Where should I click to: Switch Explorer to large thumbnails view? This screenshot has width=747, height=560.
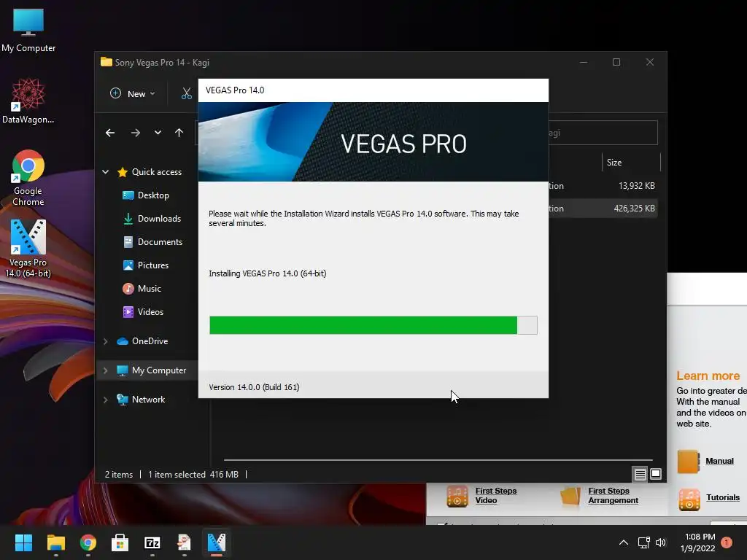click(656, 474)
